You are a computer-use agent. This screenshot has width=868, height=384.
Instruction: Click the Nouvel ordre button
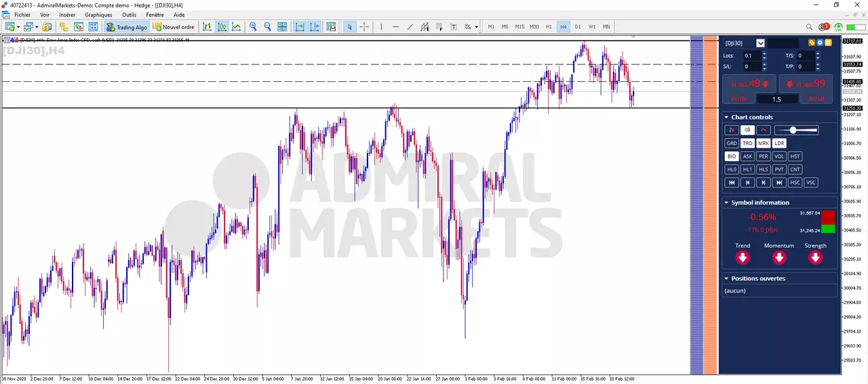click(174, 27)
